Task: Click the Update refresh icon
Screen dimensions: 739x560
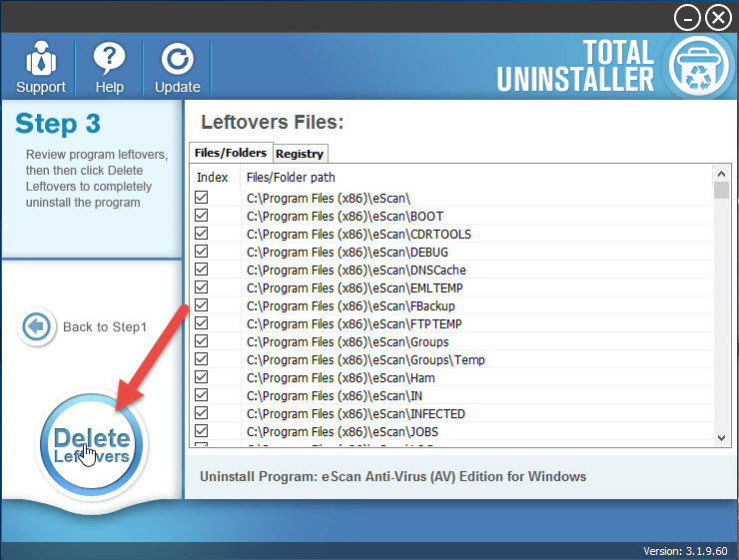Action: click(177, 59)
